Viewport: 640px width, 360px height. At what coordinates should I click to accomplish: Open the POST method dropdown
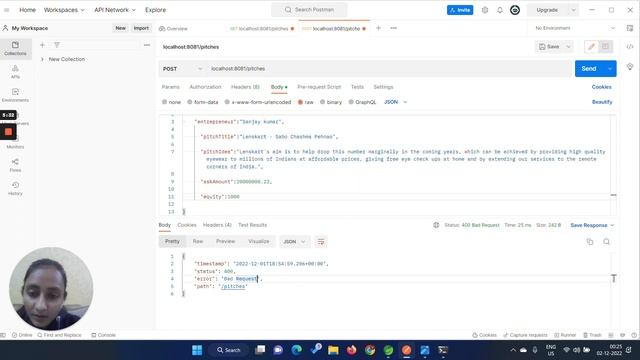tap(182, 69)
